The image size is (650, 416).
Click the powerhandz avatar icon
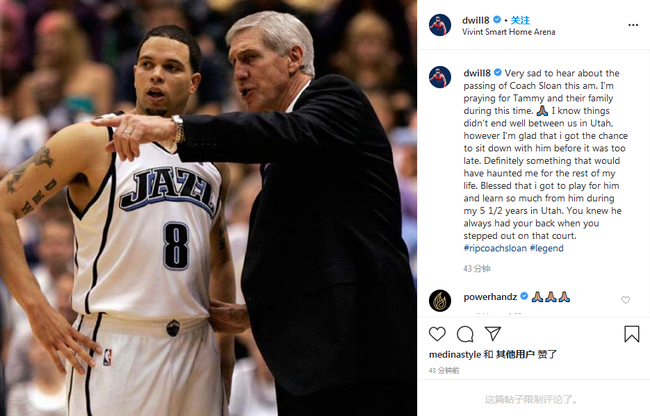click(440, 300)
